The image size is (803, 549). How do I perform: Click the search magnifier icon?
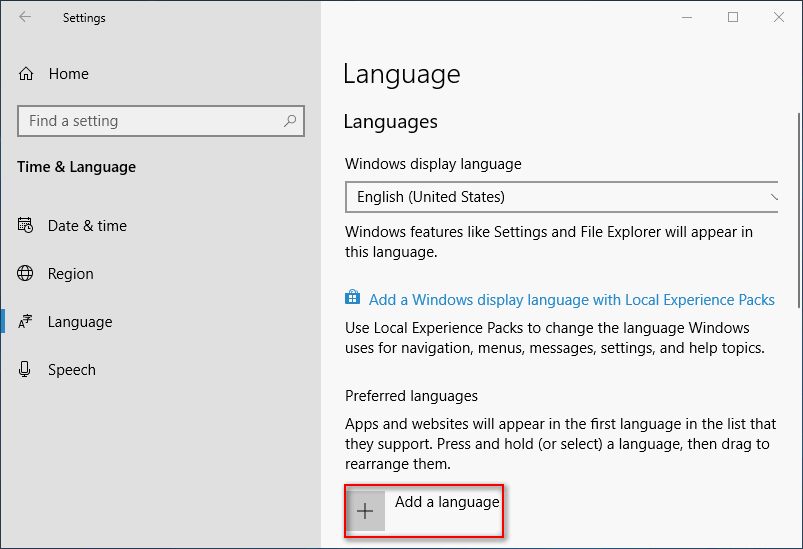coord(290,121)
